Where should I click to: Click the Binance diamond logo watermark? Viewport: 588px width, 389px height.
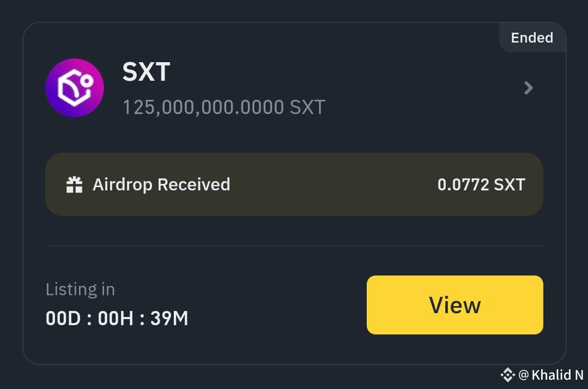(x=507, y=375)
